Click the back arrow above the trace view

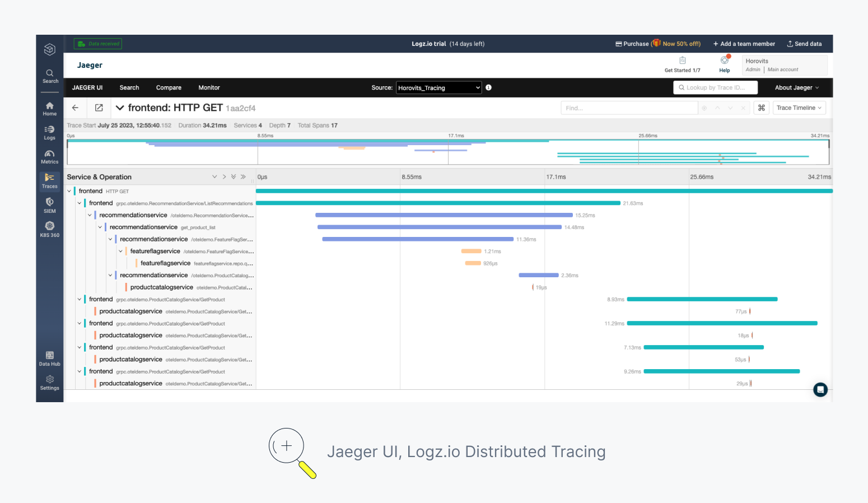click(x=75, y=108)
